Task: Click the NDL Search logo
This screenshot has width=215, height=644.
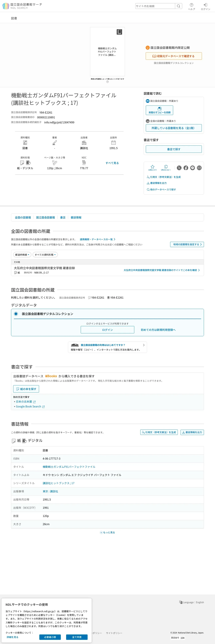Action: tap(22, 6)
